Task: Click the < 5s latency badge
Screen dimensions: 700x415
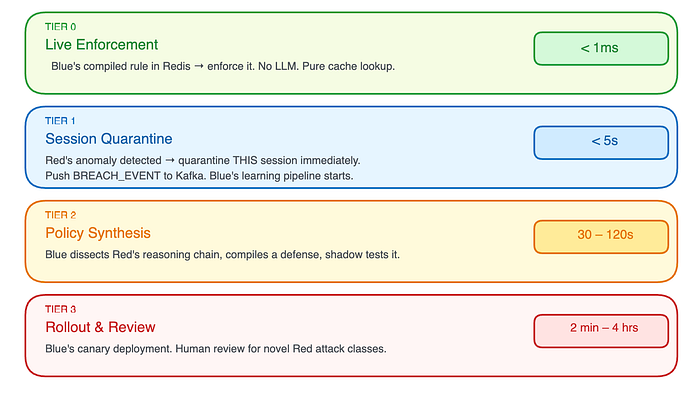Action: tap(601, 142)
